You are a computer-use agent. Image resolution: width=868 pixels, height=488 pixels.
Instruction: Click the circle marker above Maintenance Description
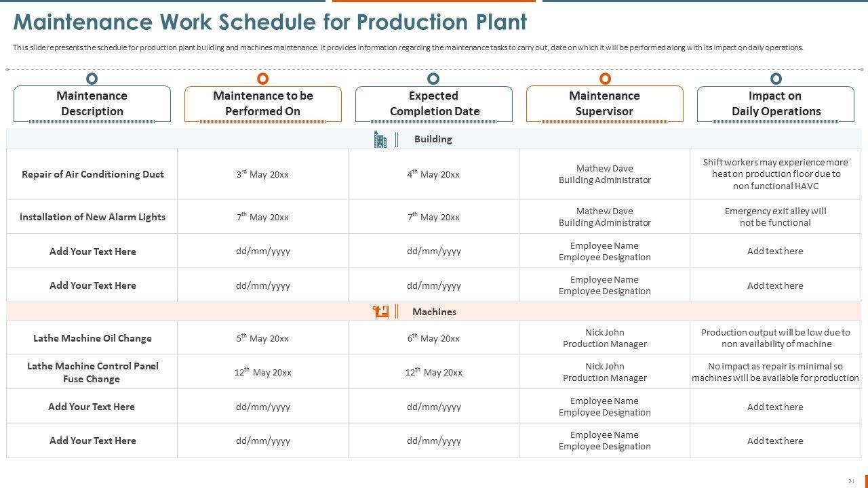tap(92, 79)
